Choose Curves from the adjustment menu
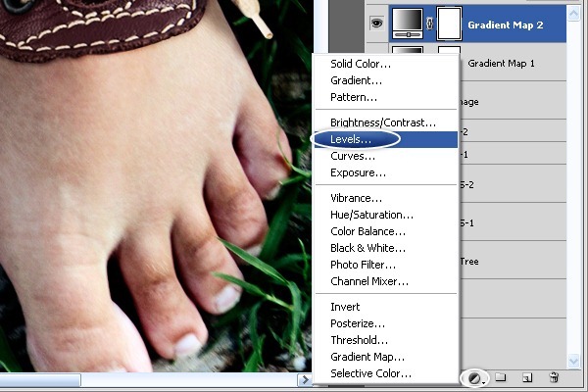This screenshot has height=392, width=588. (352, 156)
